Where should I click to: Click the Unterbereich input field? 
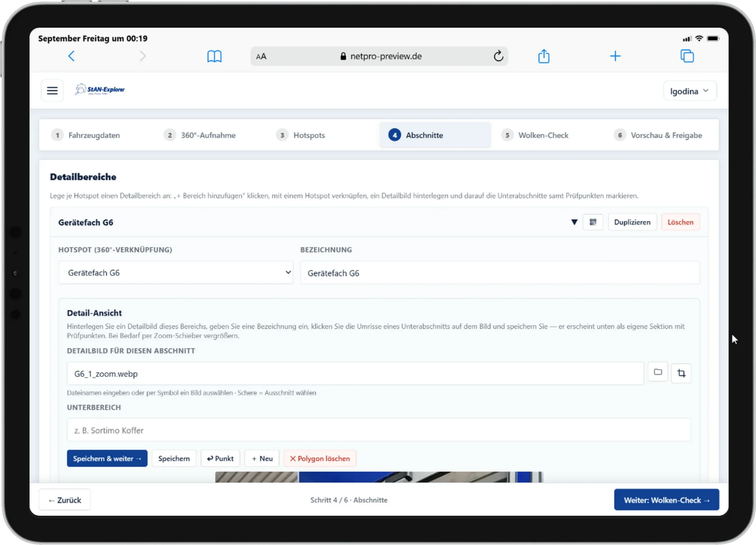(379, 430)
